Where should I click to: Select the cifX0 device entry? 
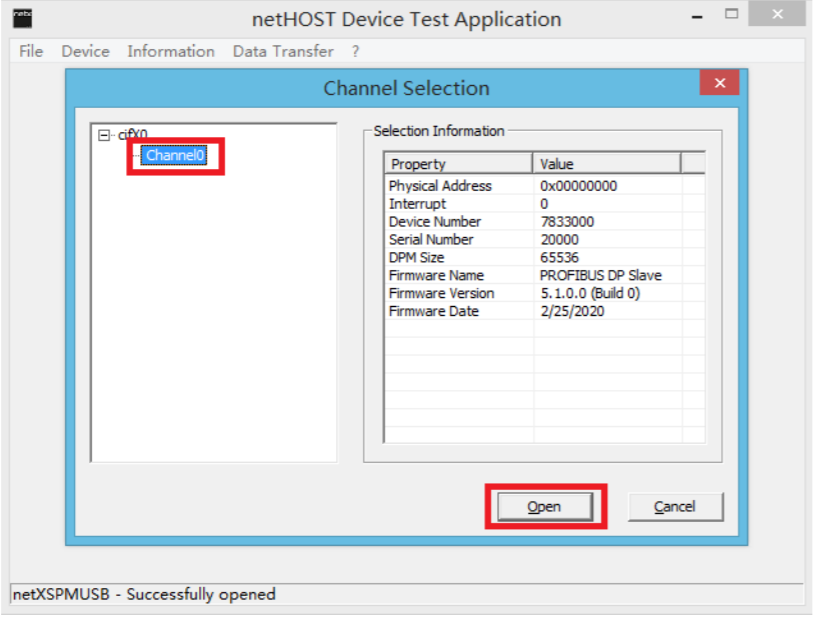coord(133,135)
